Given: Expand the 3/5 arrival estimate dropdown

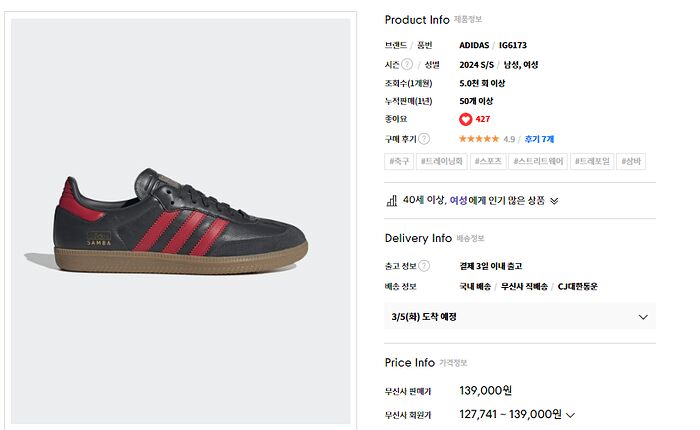Looking at the screenshot, I should [x=643, y=317].
